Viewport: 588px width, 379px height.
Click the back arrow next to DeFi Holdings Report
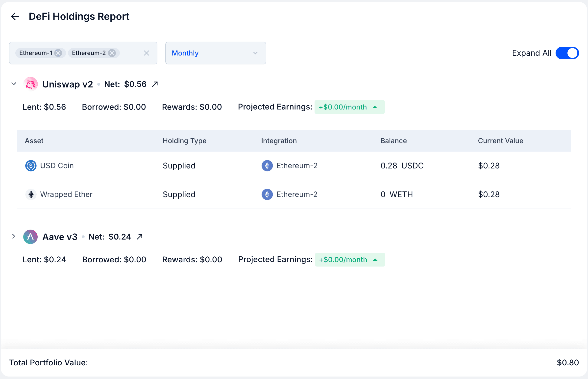point(15,16)
